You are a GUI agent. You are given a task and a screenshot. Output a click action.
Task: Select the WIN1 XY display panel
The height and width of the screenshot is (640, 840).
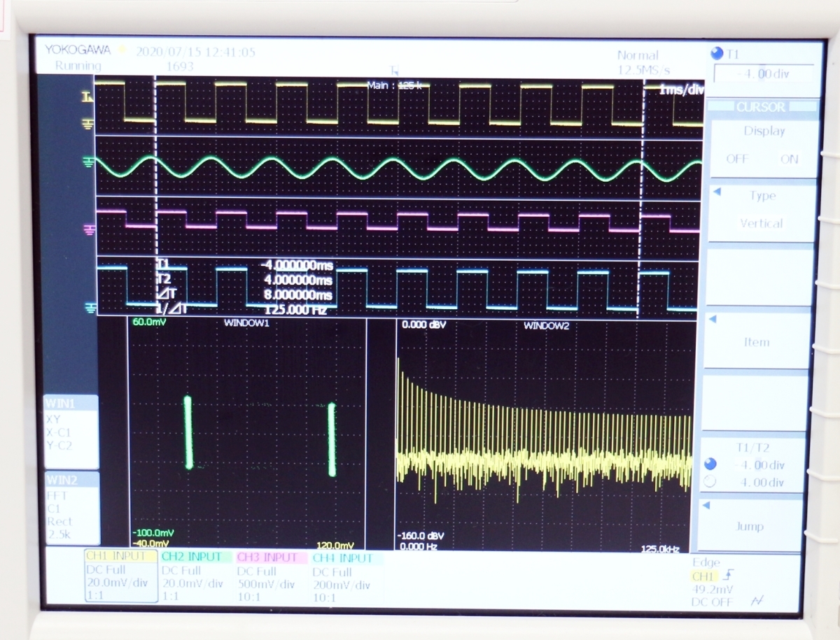(71, 431)
